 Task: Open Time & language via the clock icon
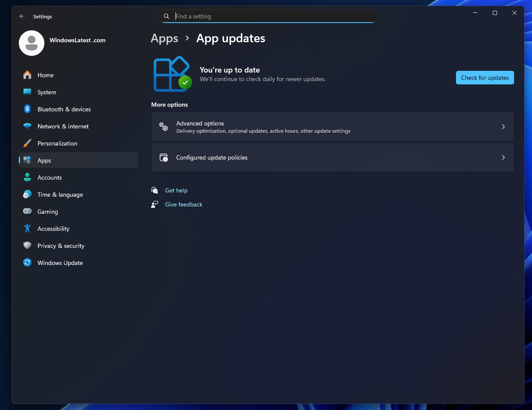[x=27, y=195]
